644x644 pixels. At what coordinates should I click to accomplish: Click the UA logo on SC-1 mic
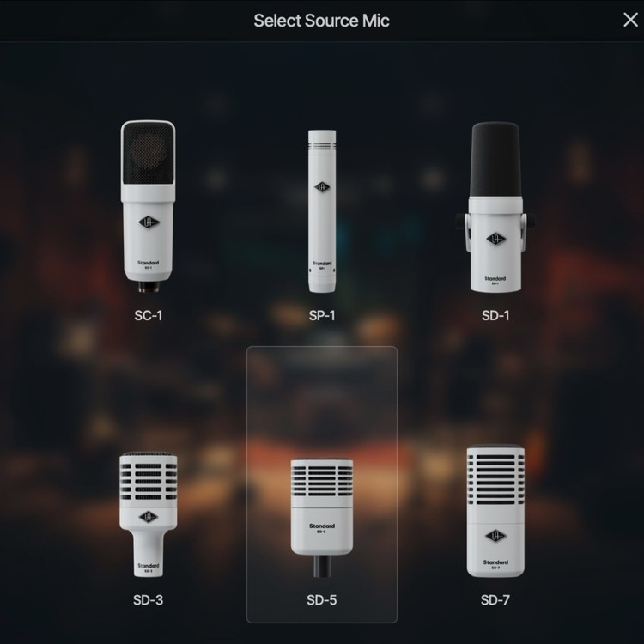(149, 222)
